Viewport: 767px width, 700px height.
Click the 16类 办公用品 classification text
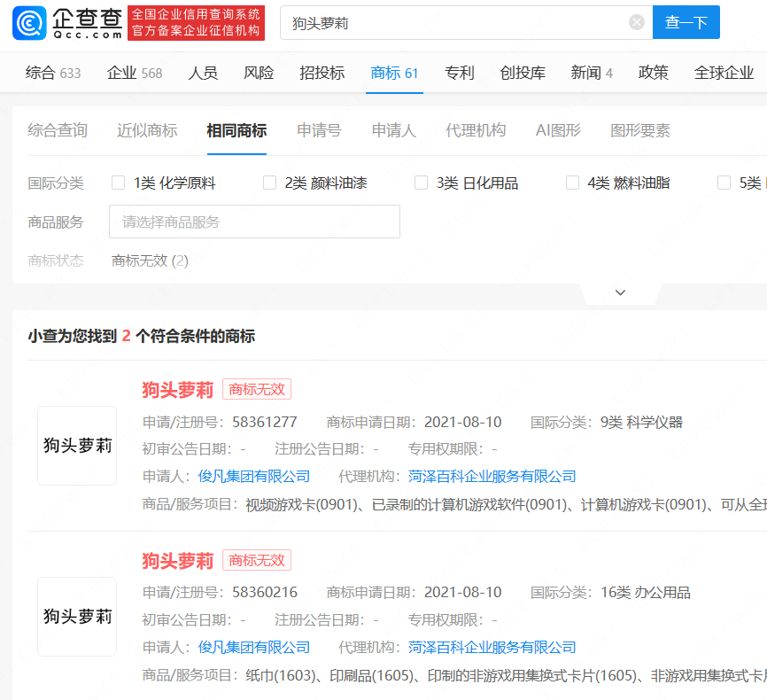(645, 592)
